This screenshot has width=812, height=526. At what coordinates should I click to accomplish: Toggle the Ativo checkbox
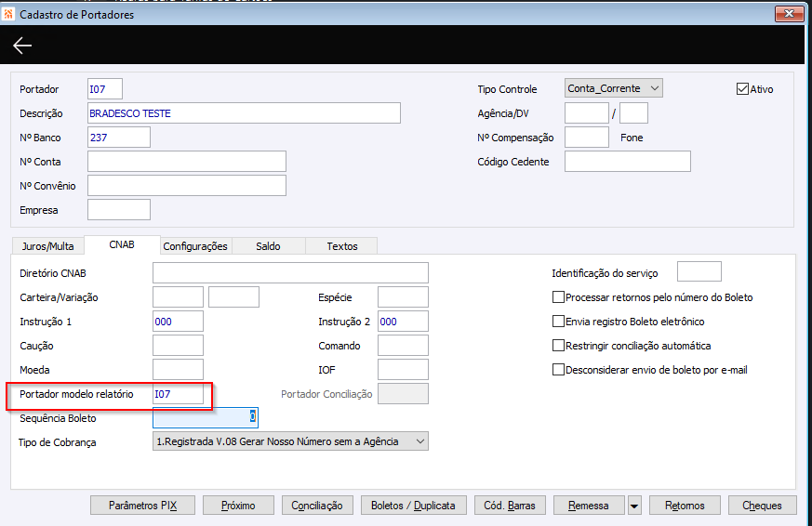click(742, 89)
